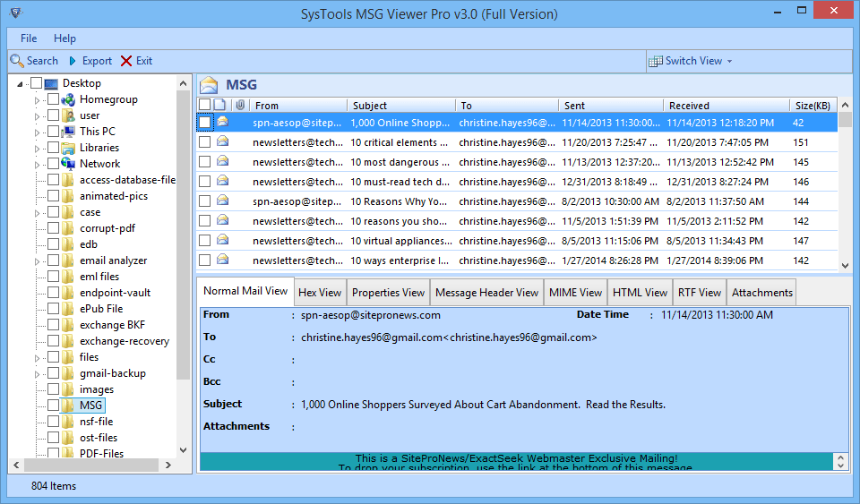860x504 pixels.
Task: Open the Switch View dropdown arrow
Action: click(x=729, y=62)
